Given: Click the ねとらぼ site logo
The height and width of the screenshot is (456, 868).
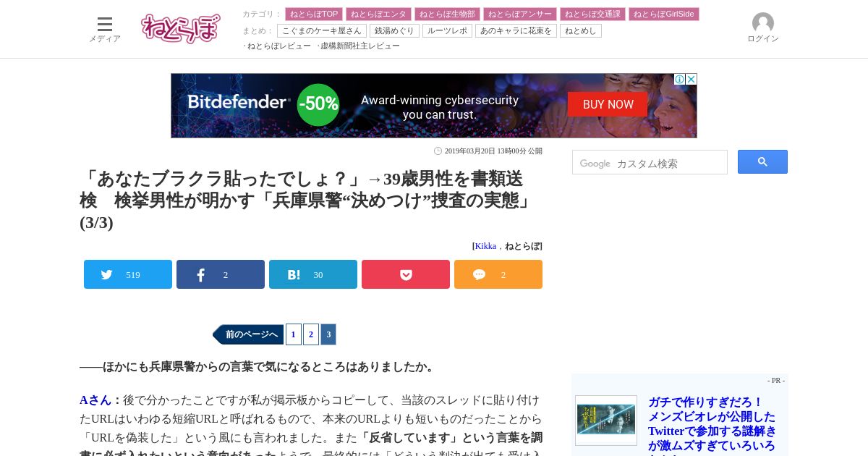Looking at the screenshot, I should [181, 28].
